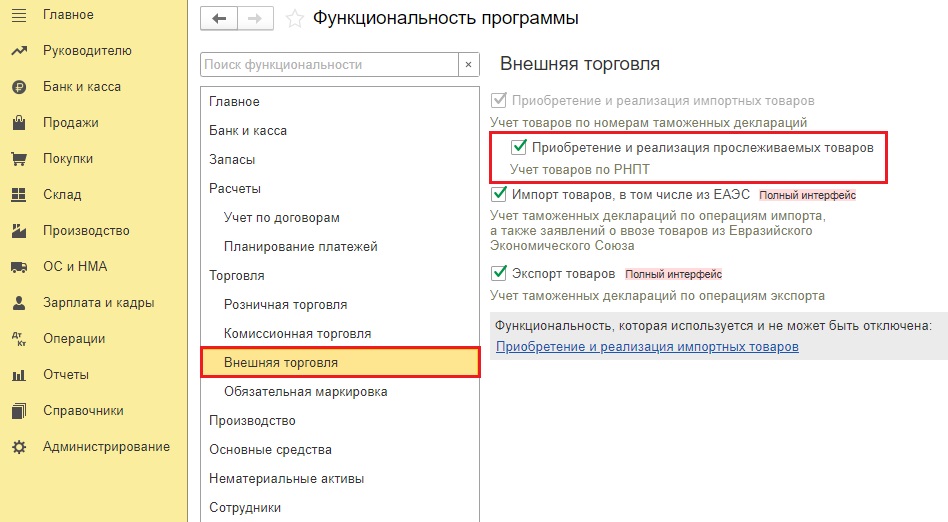Open the Продажи section
This screenshot has width=948, height=522.
(x=70, y=123)
